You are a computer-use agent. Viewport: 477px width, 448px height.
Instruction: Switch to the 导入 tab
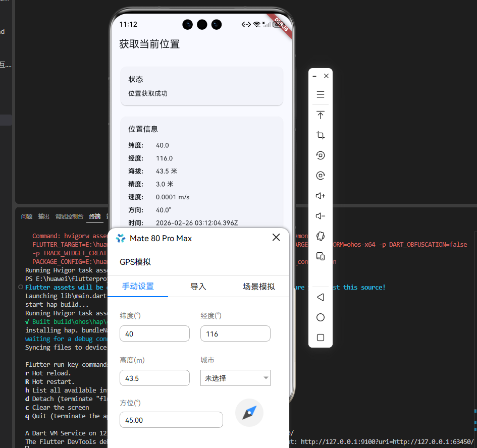[x=198, y=286]
